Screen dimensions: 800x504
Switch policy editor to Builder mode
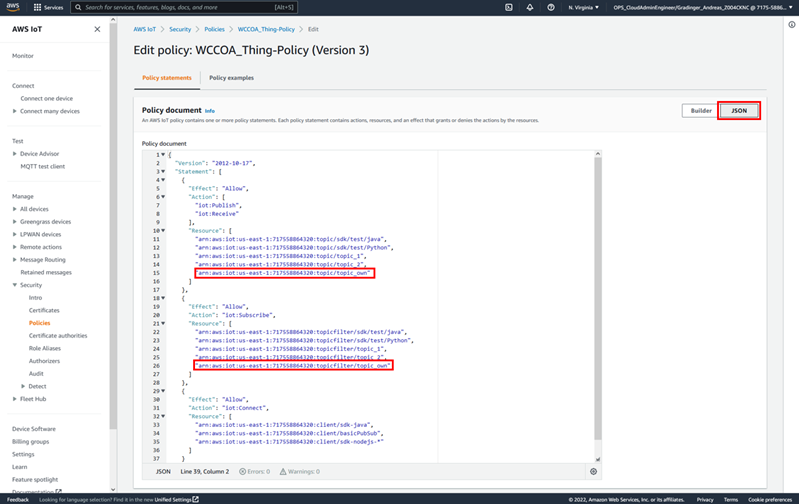pyautogui.click(x=701, y=110)
